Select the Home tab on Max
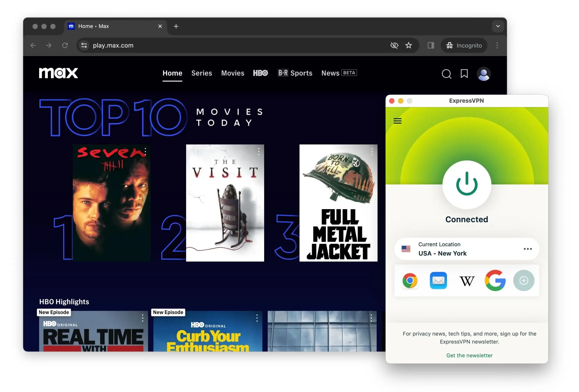Screen dimensions: 579x392 [x=172, y=73]
